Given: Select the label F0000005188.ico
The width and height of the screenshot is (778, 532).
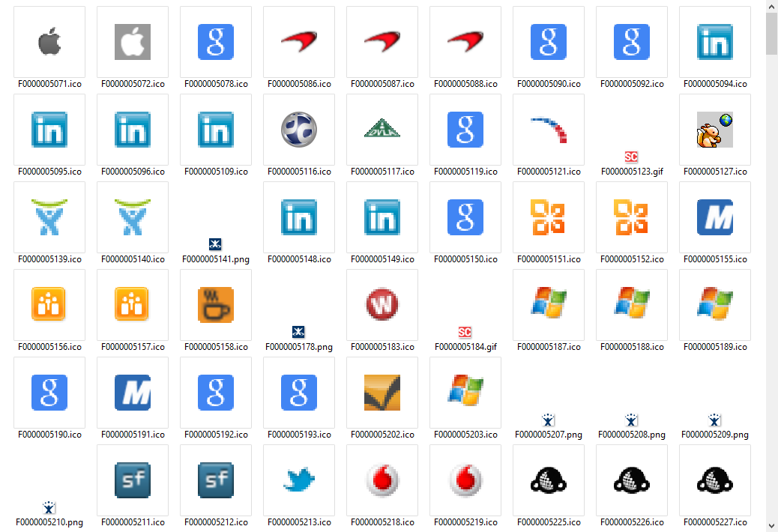Looking at the screenshot, I should click(632, 347).
